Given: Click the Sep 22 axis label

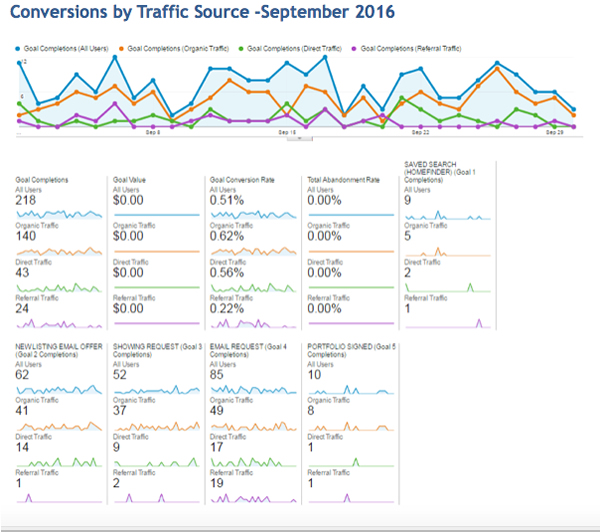Looking at the screenshot, I should (x=421, y=132).
